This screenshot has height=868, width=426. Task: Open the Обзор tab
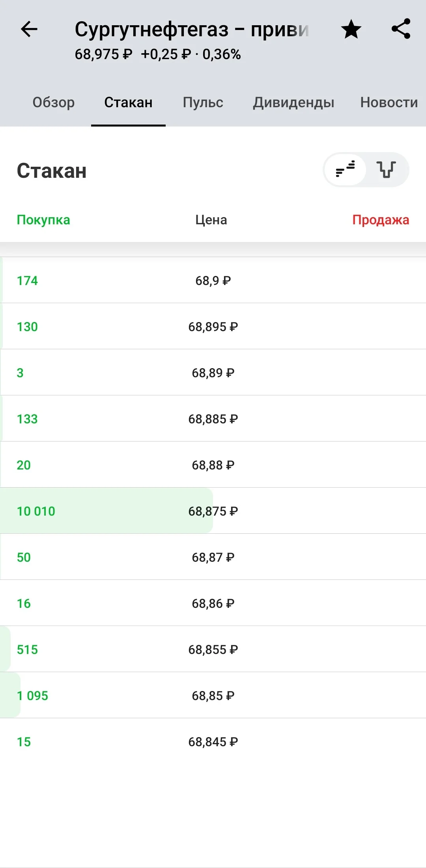54,102
